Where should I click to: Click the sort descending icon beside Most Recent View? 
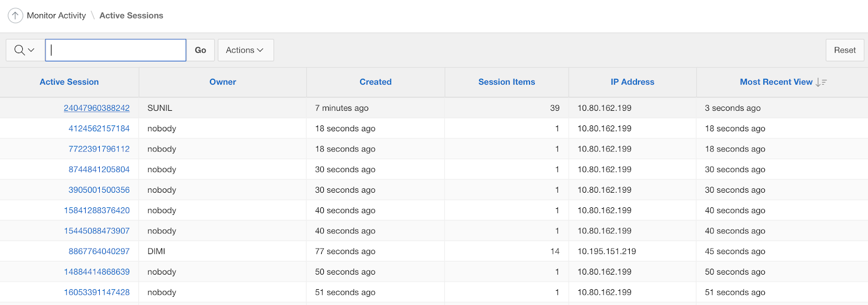(x=821, y=82)
